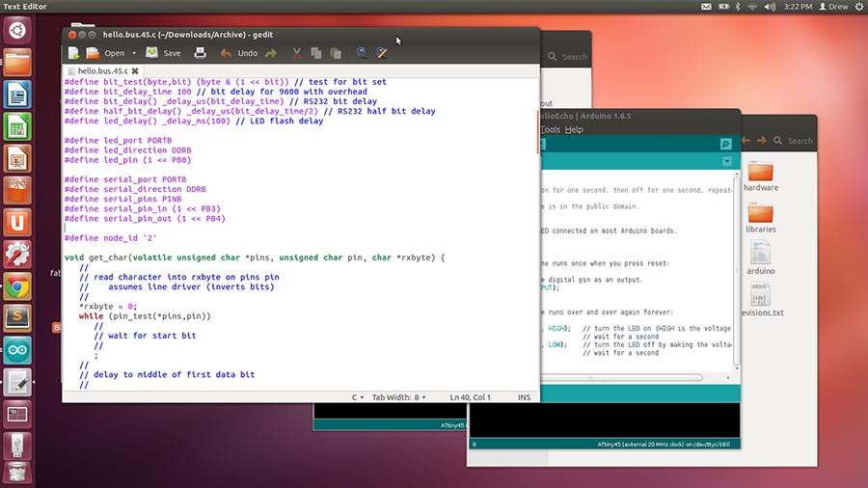
Task: Click the Ln 40, Col 1 indicator
Action: coord(470,397)
